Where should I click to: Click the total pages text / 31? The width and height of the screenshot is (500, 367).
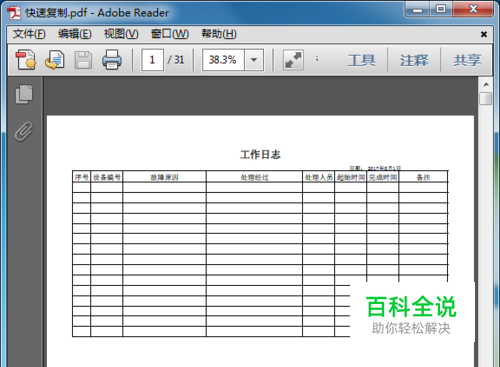[x=176, y=60]
